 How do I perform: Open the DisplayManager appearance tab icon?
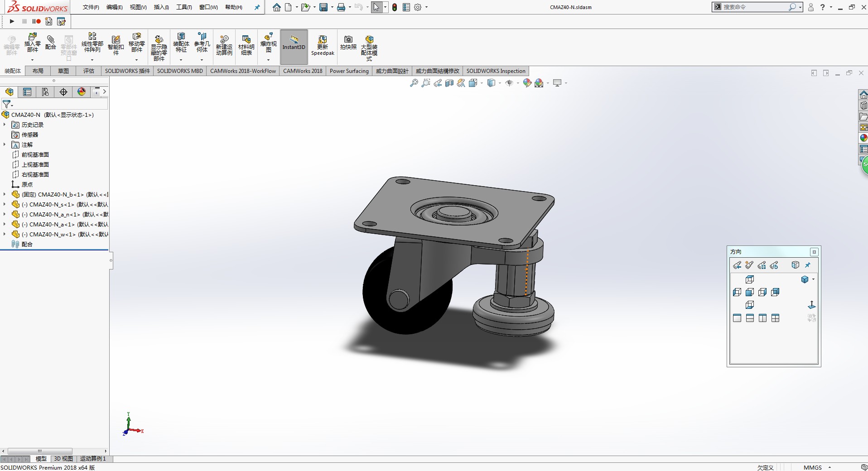pos(82,92)
